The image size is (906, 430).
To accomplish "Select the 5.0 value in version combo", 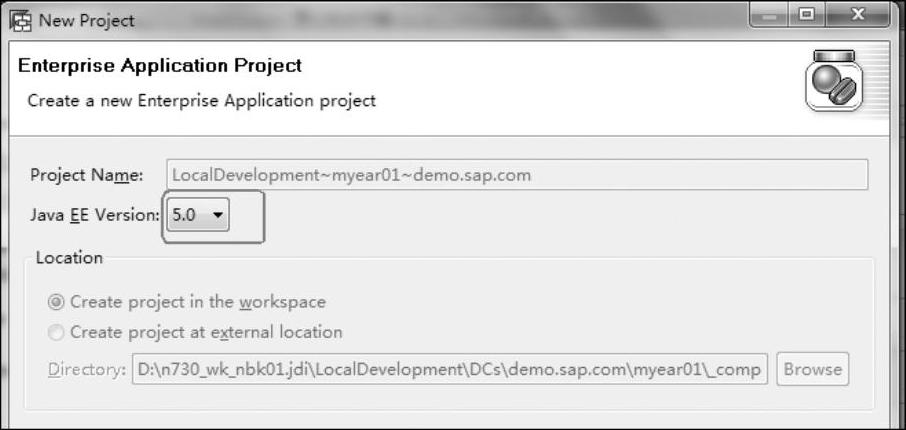I will point(184,215).
